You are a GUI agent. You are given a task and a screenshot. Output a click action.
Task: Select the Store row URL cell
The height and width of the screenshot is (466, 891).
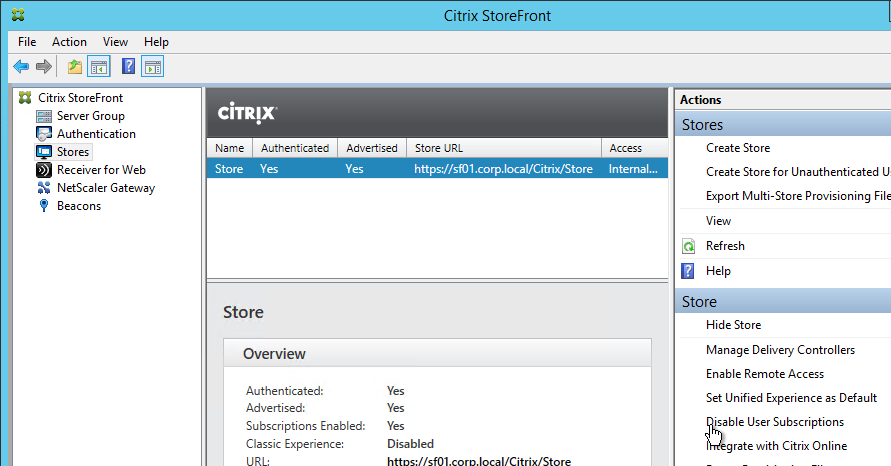point(503,169)
